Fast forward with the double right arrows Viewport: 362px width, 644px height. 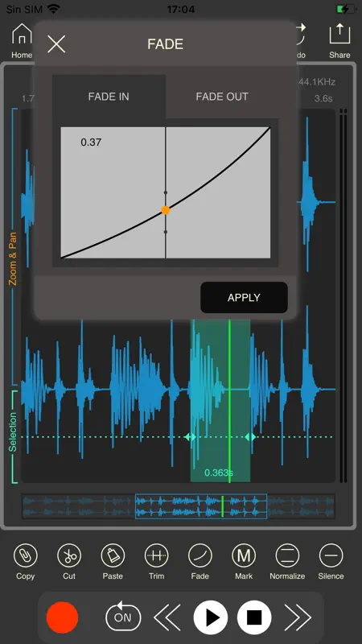coord(298,617)
